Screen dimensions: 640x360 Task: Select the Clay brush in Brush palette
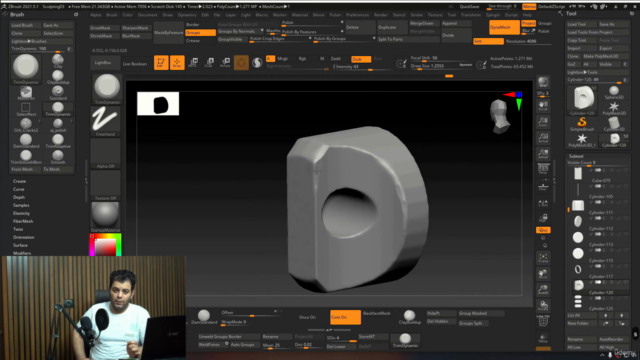58,61
